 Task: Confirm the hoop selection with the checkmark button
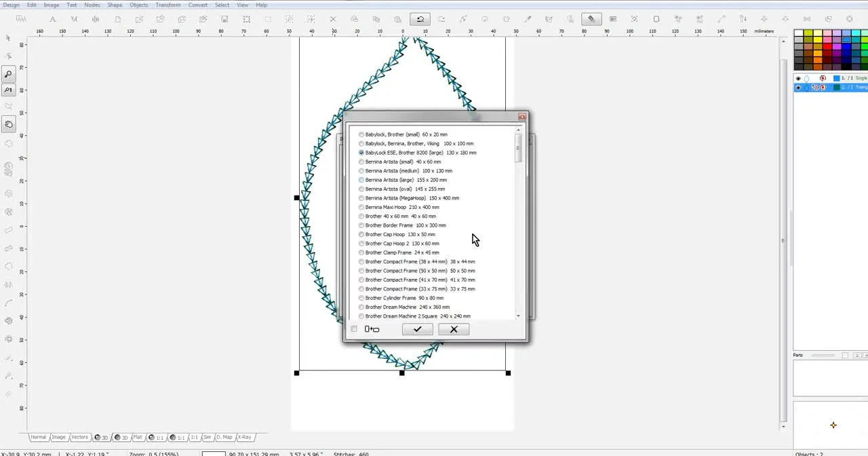coord(417,329)
